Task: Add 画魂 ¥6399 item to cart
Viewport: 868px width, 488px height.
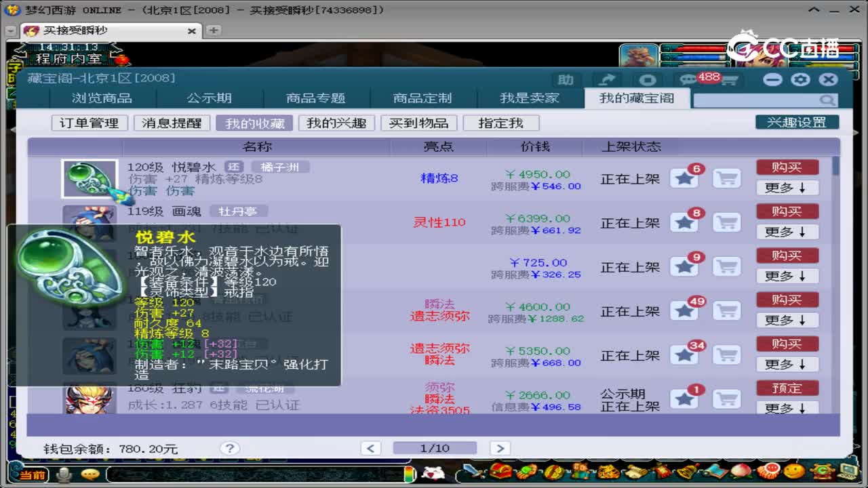Action: pos(727,223)
